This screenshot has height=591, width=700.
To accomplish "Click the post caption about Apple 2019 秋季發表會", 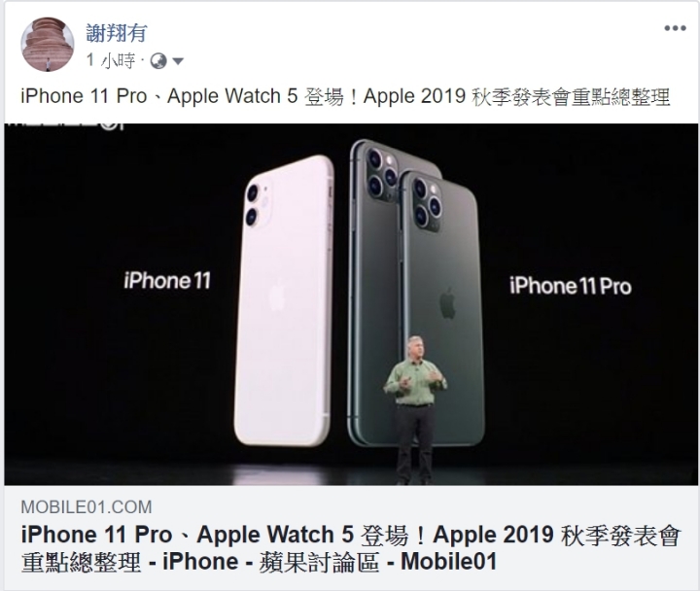I will [345, 96].
